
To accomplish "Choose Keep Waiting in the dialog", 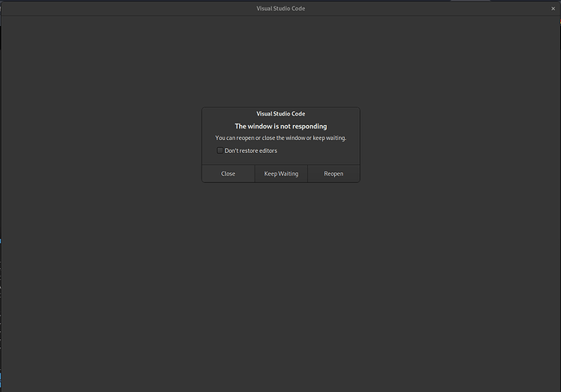I will pos(281,173).
